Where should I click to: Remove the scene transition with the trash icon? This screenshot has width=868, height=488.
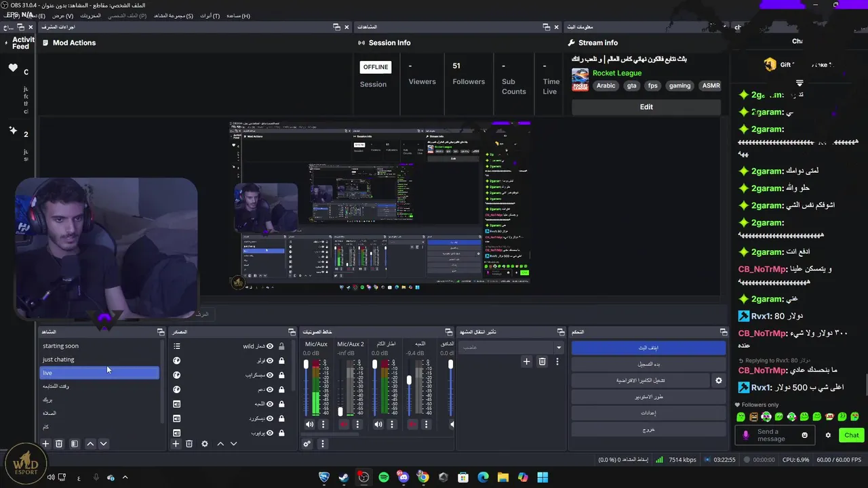click(542, 362)
